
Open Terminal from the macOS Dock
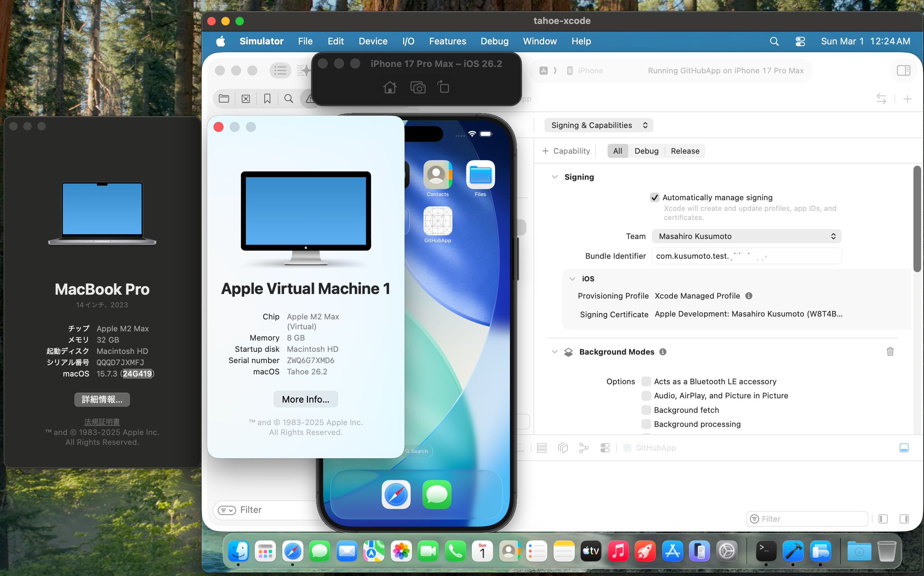tap(766, 551)
